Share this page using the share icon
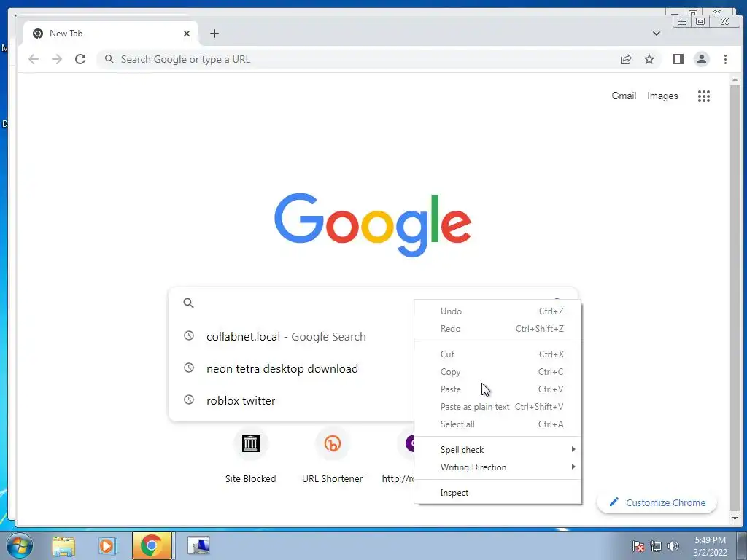The width and height of the screenshot is (747, 560). (625, 59)
